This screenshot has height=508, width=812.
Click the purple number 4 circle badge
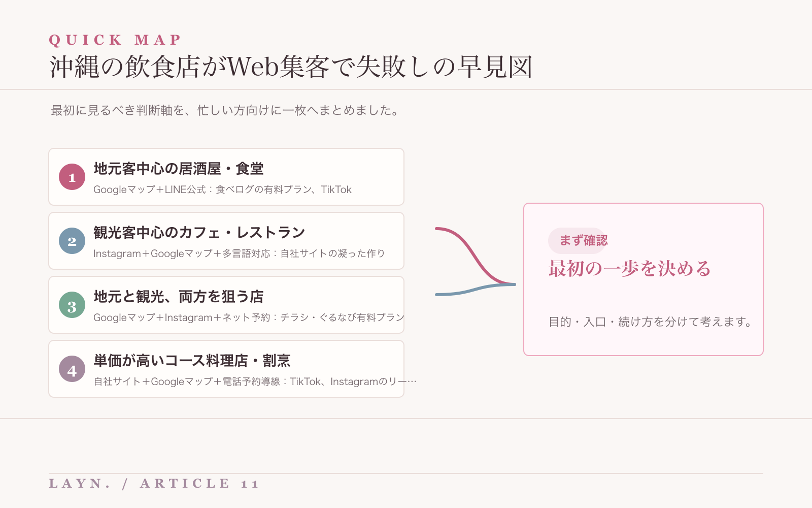click(x=72, y=369)
